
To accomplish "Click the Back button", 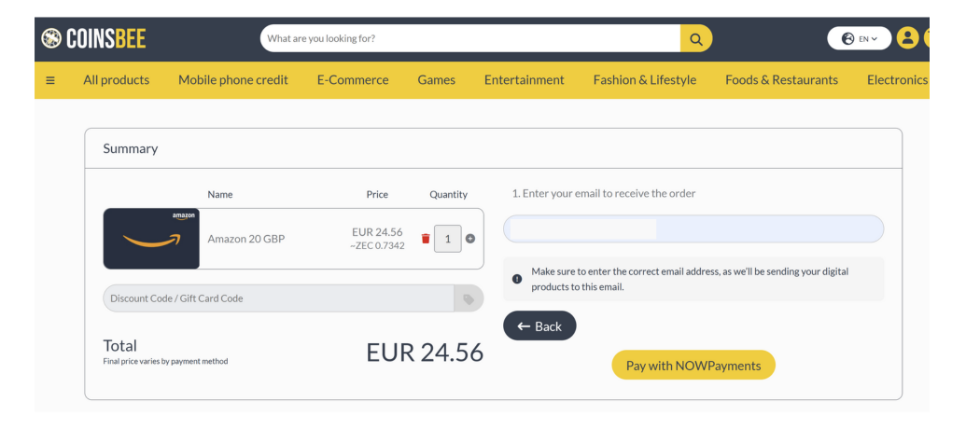I will [x=539, y=326].
